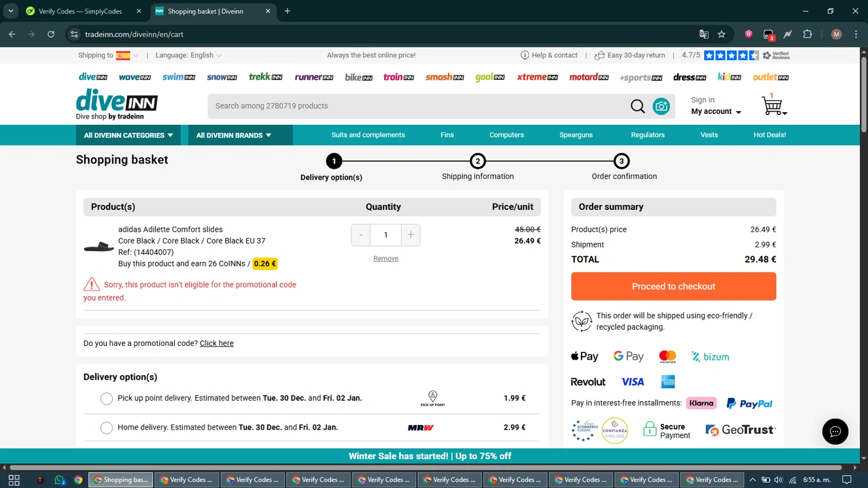Click the Winter Sale banner
The width and height of the screenshot is (868, 488).
[430, 456]
